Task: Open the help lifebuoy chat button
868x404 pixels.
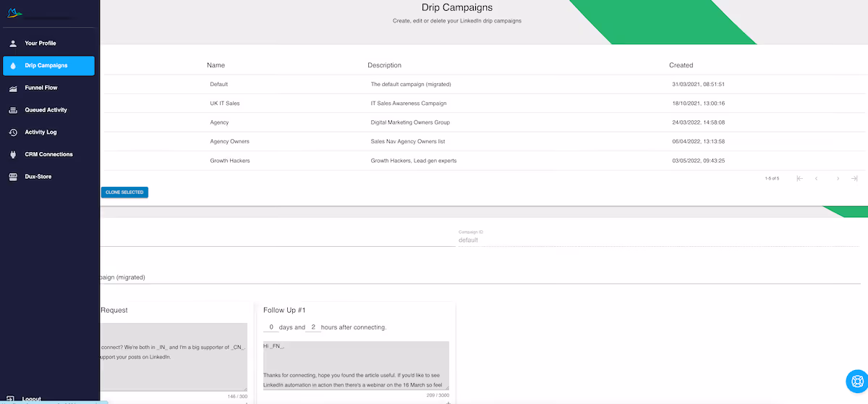Action: click(856, 380)
